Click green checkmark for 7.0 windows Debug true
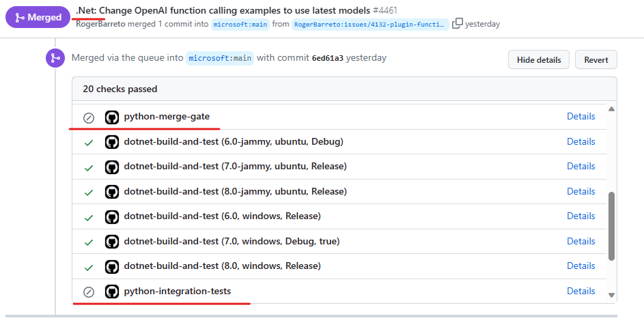Image resolution: width=644 pixels, height=327 pixels. click(x=89, y=243)
